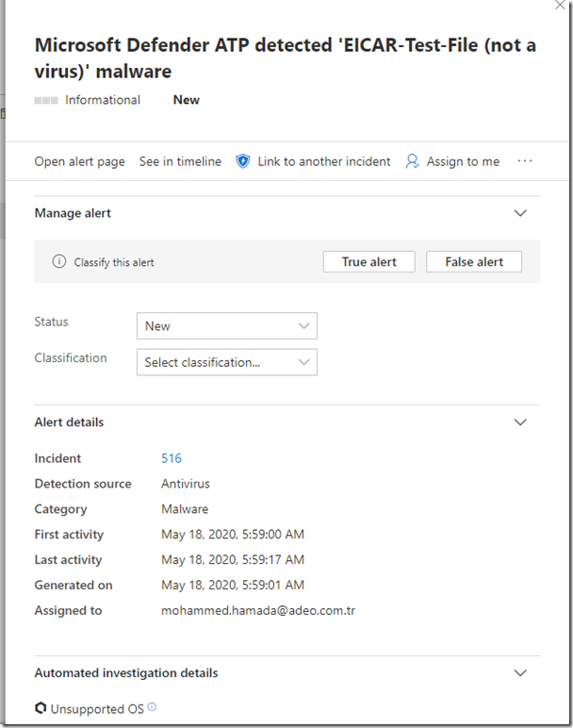
Task: Mark as False alert
Action: 474,262
